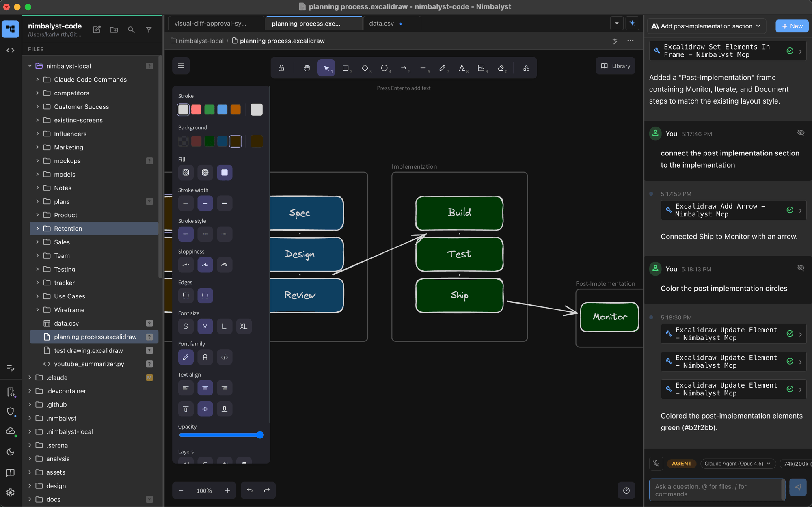Select the Rectangle tool on the canvas toolbar
The height and width of the screenshot is (507, 812).
click(x=346, y=68)
